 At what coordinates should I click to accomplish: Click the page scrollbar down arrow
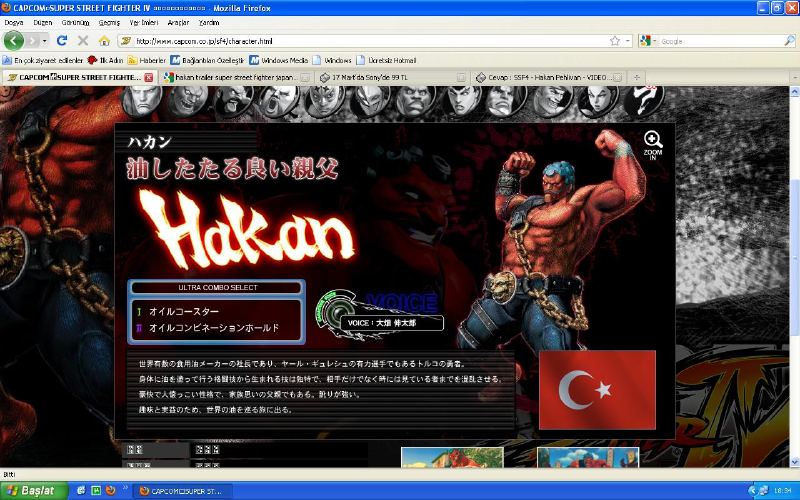794,462
